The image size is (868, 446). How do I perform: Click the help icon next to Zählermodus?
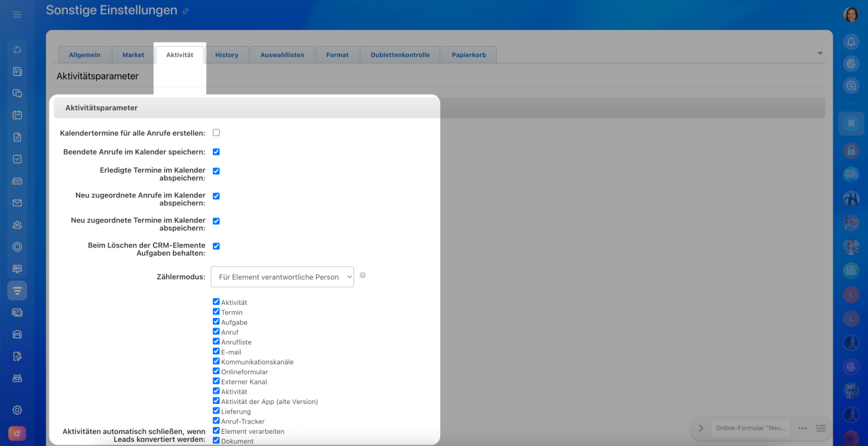coord(363,275)
